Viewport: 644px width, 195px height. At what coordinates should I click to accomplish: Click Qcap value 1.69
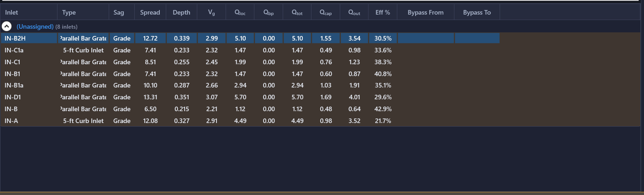(326, 97)
